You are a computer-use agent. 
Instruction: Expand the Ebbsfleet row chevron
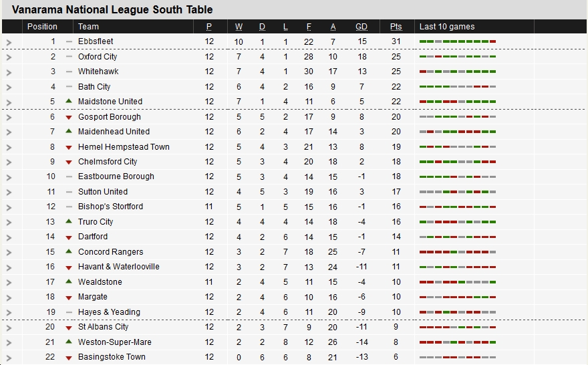point(9,42)
